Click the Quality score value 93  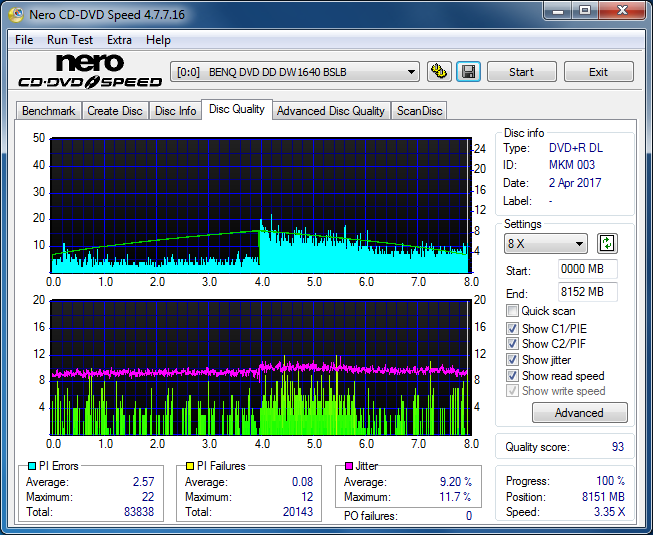(x=618, y=447)
